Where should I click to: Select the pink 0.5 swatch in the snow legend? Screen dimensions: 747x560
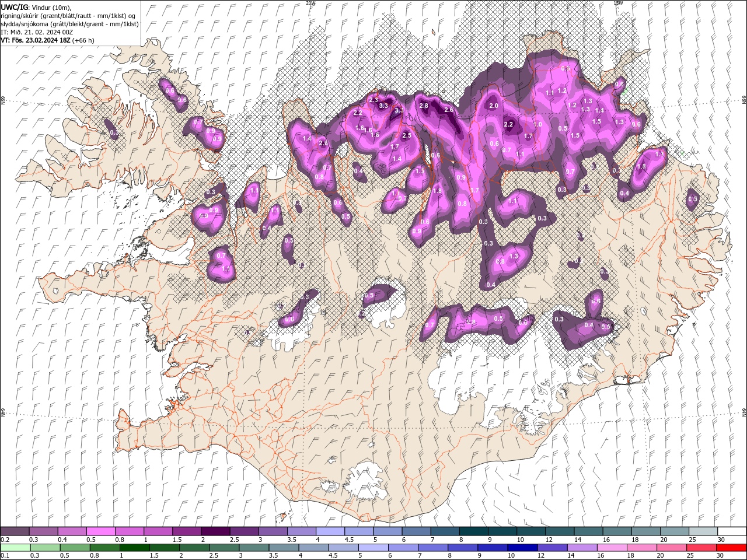click(100, 531)
